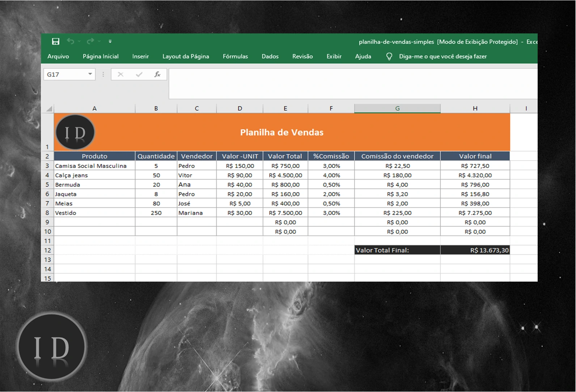Click the Cancel X formula icon
Screen dimensions: 576x392
[120, 74]
